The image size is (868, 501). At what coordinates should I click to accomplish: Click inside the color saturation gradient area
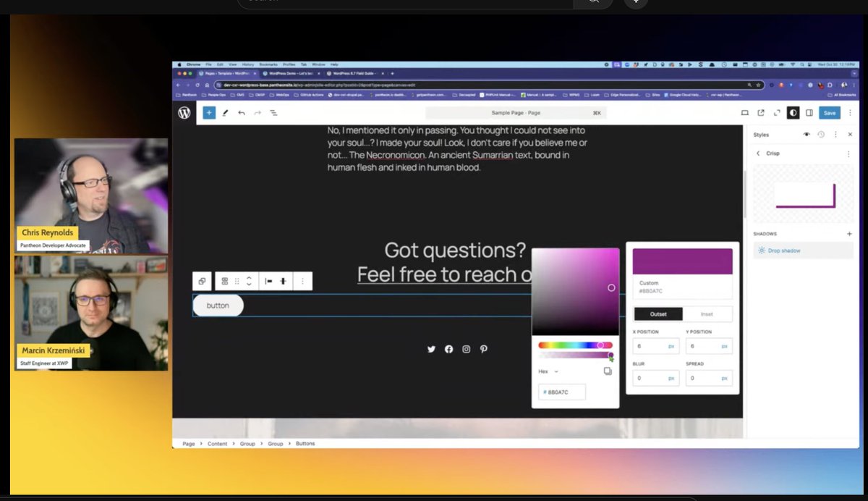[x=576, y=292]
